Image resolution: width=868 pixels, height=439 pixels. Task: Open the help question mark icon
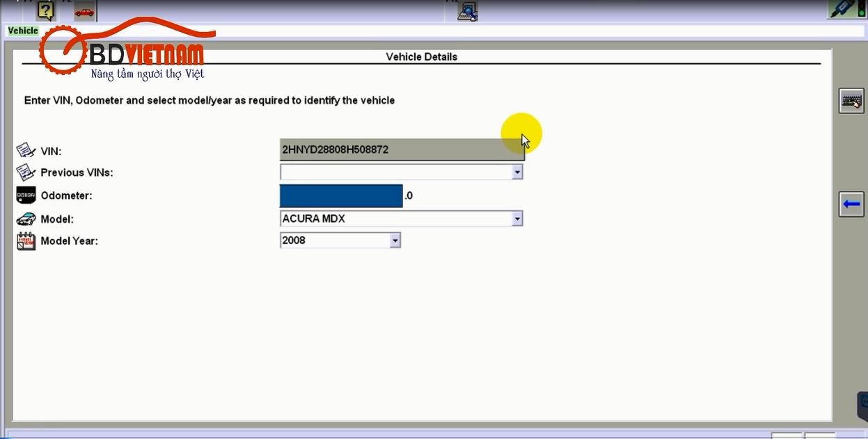click(45, 10)
